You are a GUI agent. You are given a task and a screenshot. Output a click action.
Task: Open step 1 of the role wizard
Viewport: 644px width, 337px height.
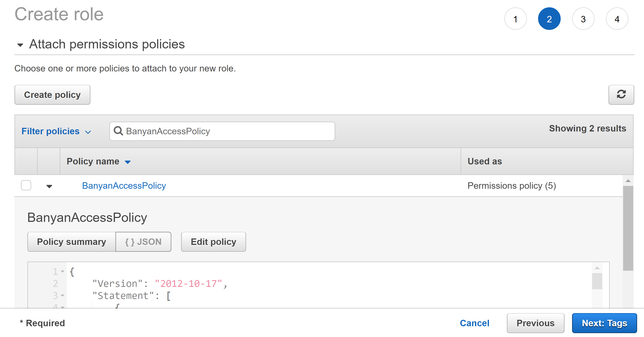coord(515,19)
